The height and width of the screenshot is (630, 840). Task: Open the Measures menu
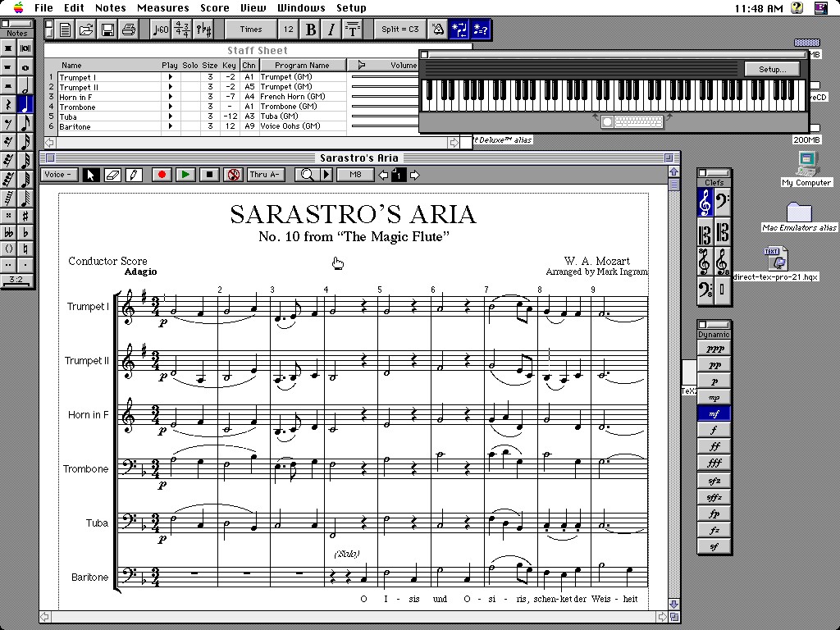163,7
